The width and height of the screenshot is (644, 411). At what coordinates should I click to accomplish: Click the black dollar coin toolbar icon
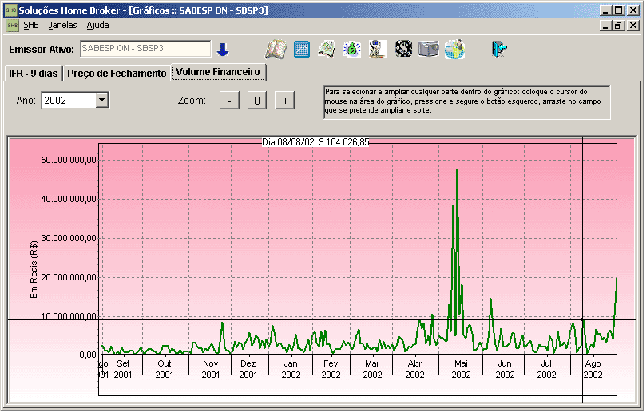(x=403, y=49)
